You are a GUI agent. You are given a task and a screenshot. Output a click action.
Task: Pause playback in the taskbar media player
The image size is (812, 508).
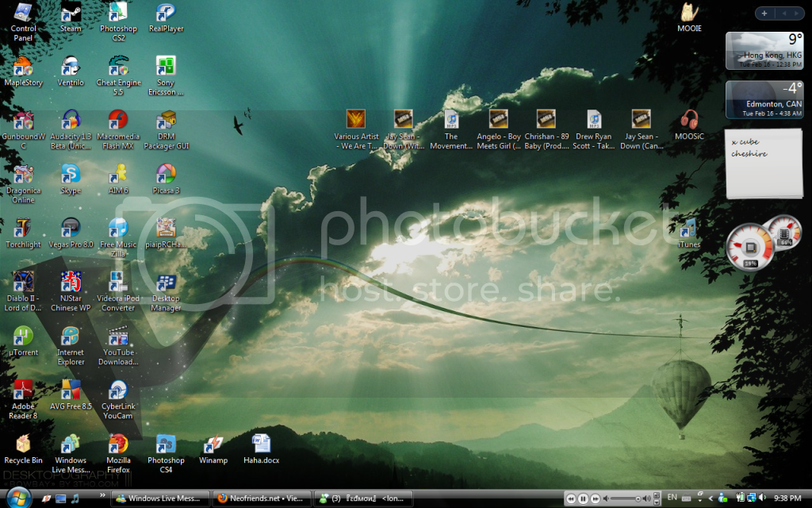coord(583,498)
